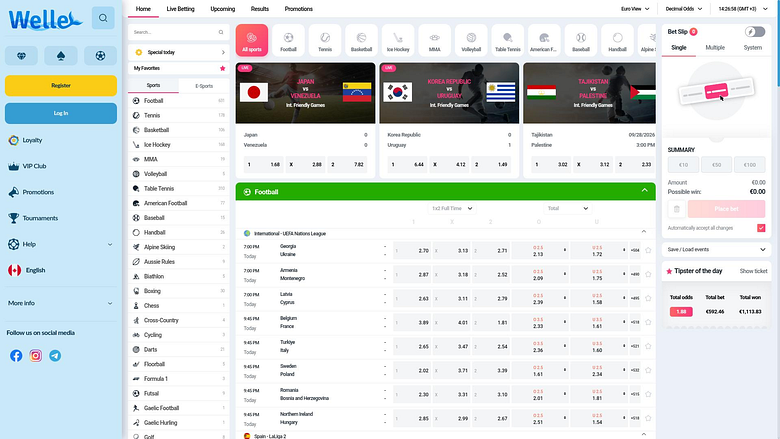Click the search magnifier in sports search box
780x439 pixels.
[x=221, y=32]
